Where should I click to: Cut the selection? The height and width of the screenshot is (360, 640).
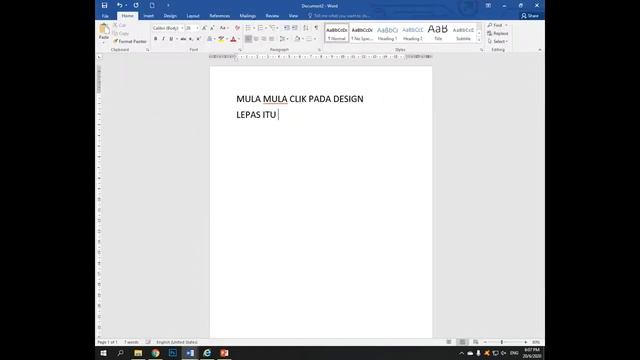tap(119, 25)
